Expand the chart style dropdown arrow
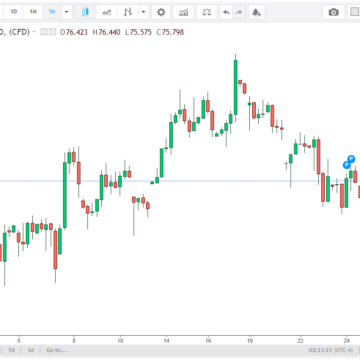This screenshot has width=360, height=360. [x=144, y=12]
